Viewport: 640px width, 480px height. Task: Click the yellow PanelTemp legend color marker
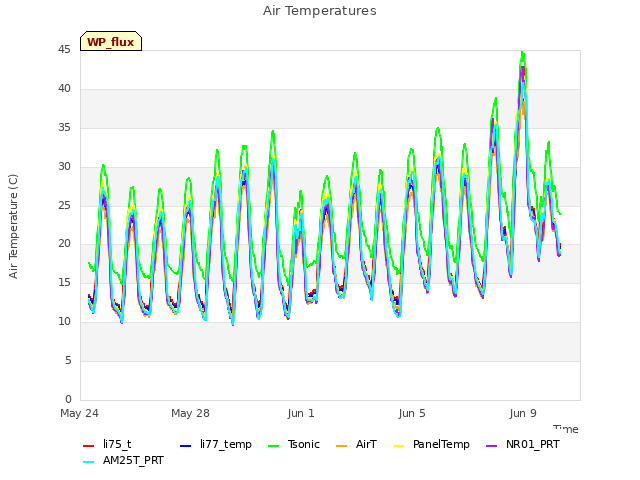[x=398, y=446]
